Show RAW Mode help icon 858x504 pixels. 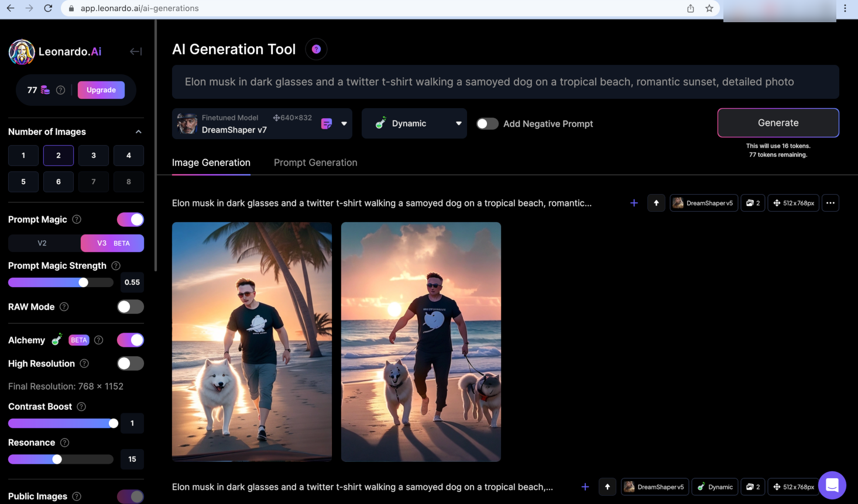[x=64, y=306]
